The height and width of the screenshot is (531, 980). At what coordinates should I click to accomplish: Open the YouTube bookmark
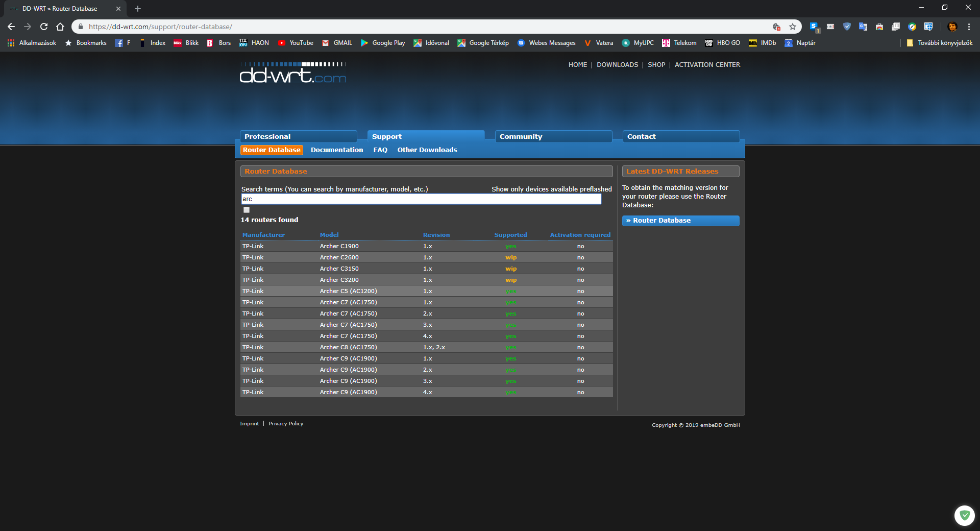tap(296, 43)
